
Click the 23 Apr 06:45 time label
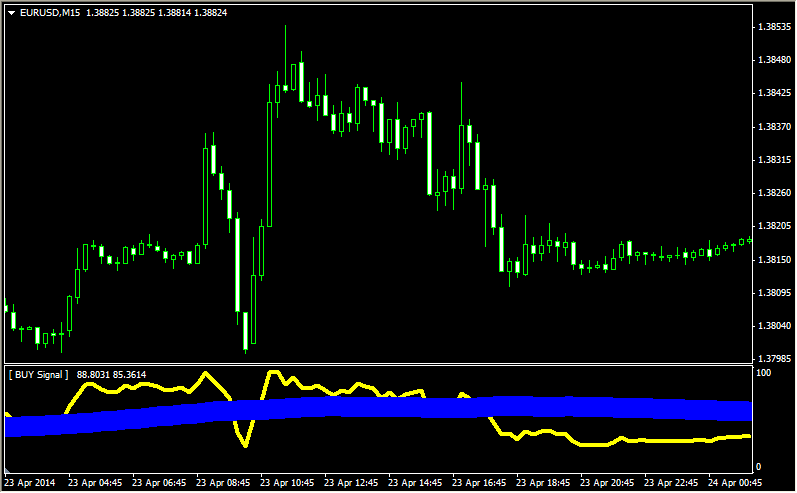159,483
